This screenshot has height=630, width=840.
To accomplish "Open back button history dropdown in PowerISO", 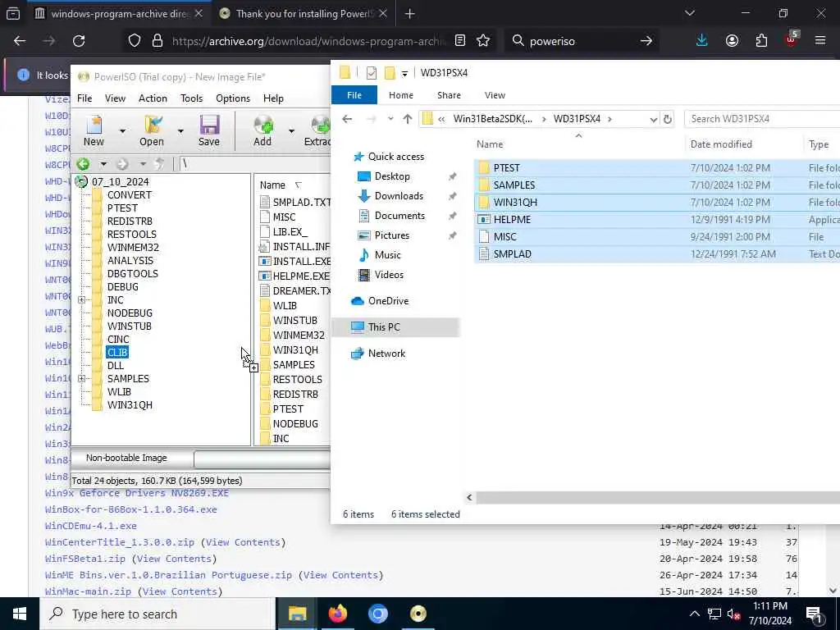I will pos(103,164).
